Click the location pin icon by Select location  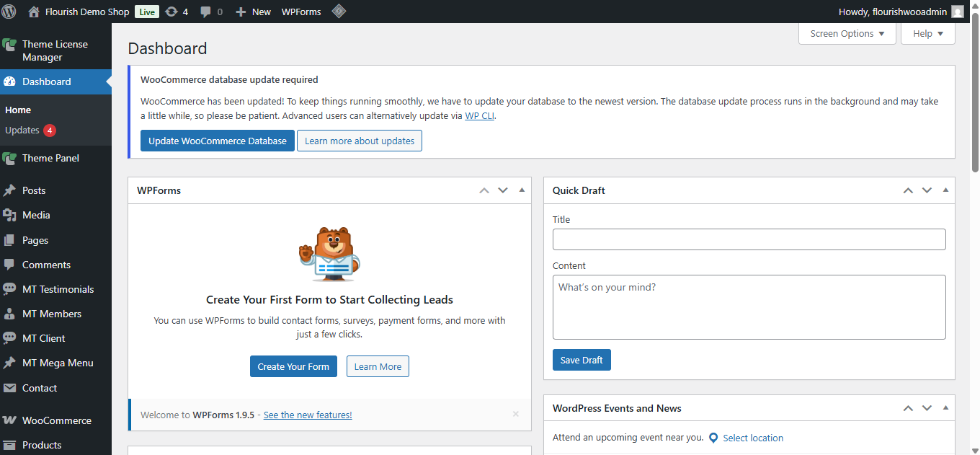[x=713, y=438]
